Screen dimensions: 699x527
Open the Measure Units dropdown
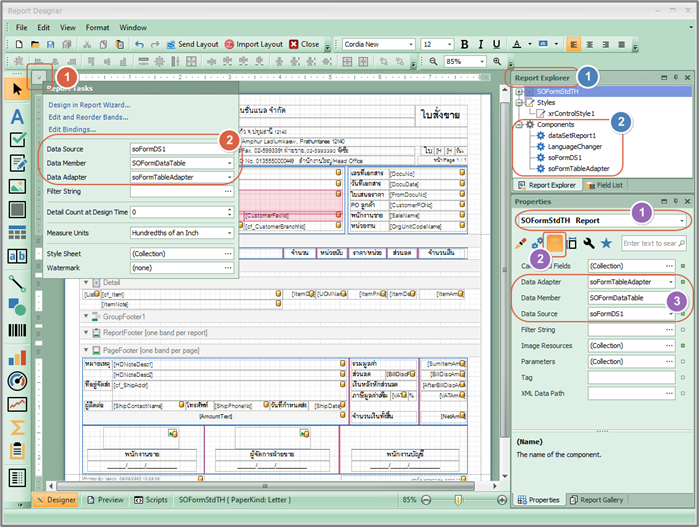tap(229, 233)
